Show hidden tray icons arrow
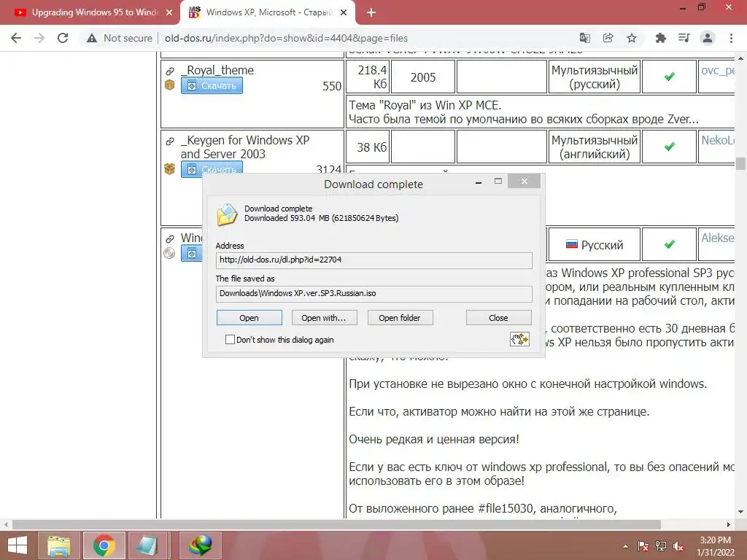The image size is (747, 560). [625, 546]
